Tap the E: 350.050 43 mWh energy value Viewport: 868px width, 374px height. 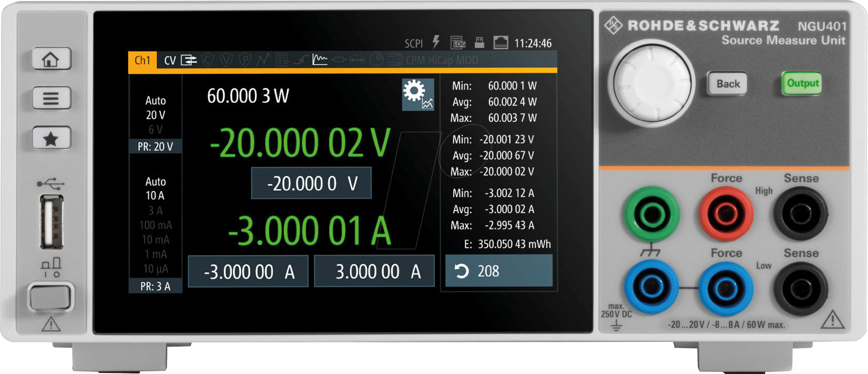coord(507,244)
